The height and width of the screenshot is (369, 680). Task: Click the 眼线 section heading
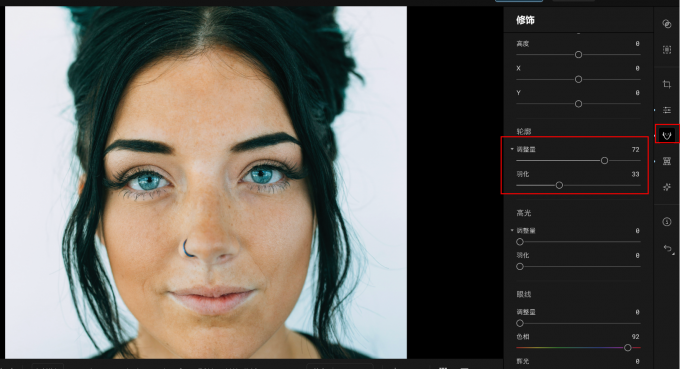[523, 294]
